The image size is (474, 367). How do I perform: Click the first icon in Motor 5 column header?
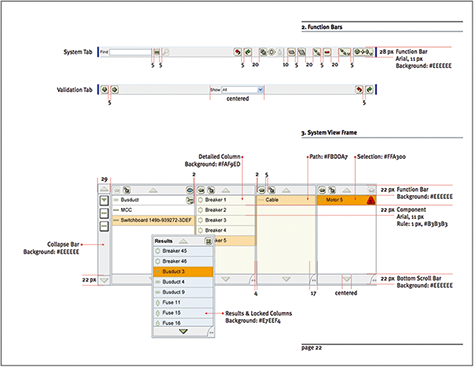coord(322,190)
